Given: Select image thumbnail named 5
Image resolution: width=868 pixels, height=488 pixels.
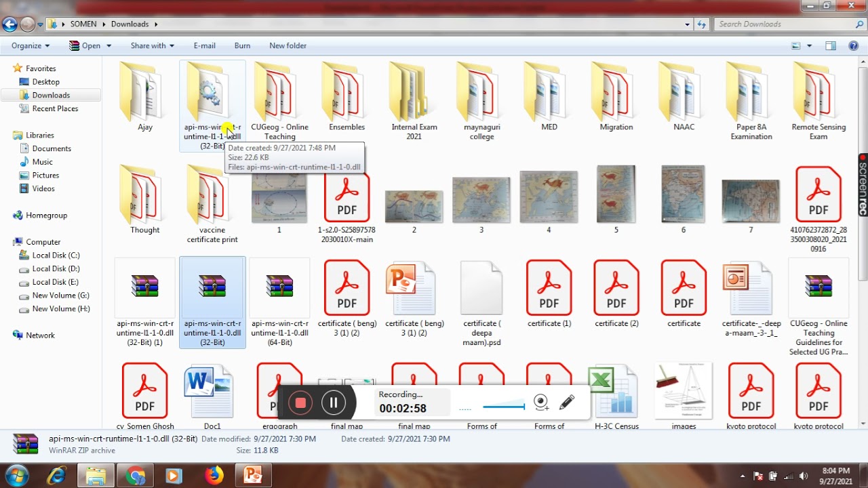Looking at the screenshot, I should [x=616, y=199].
